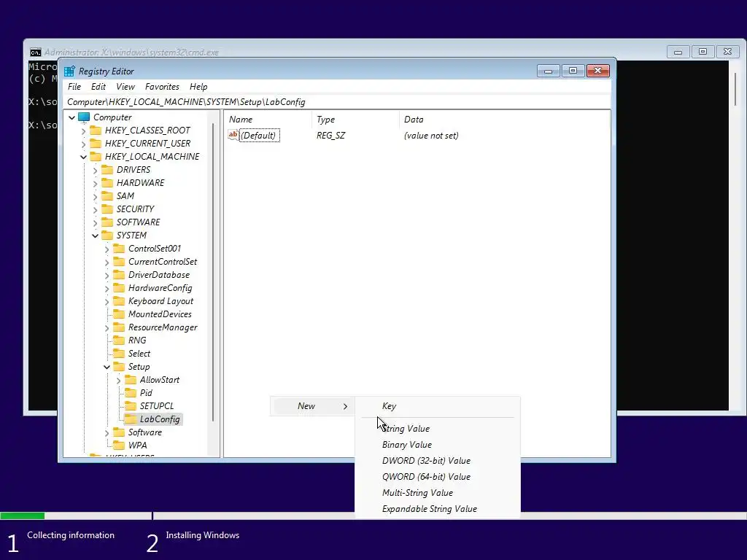Open the Edit menu
This screenshot has height=560, width=747.
pos(98,87)
